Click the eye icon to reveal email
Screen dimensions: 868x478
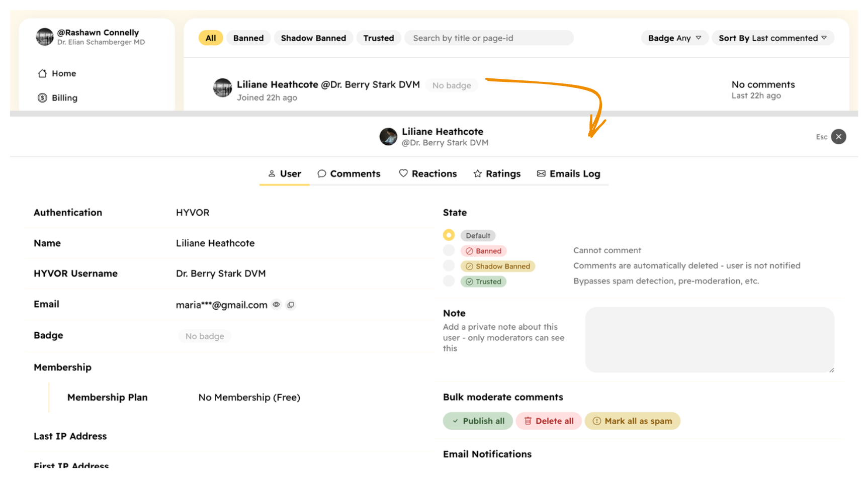(x=276, y=305)
